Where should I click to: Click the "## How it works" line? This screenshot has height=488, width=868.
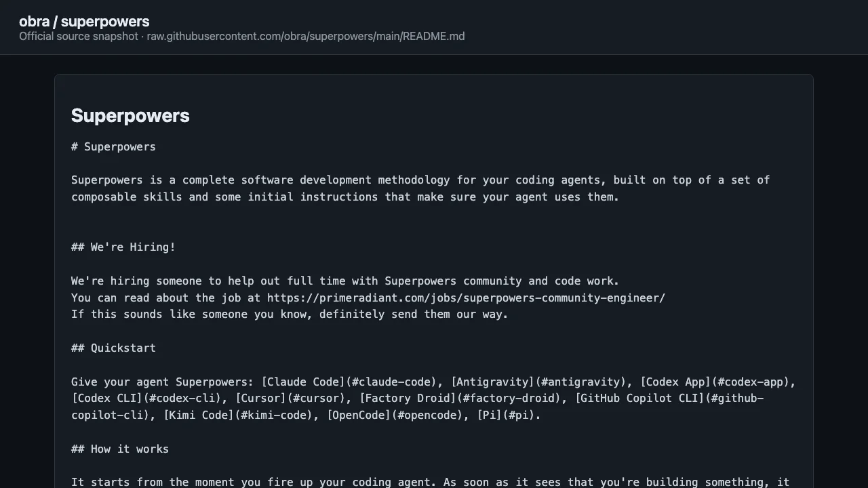pyautogui.click(x=120, y=449)
